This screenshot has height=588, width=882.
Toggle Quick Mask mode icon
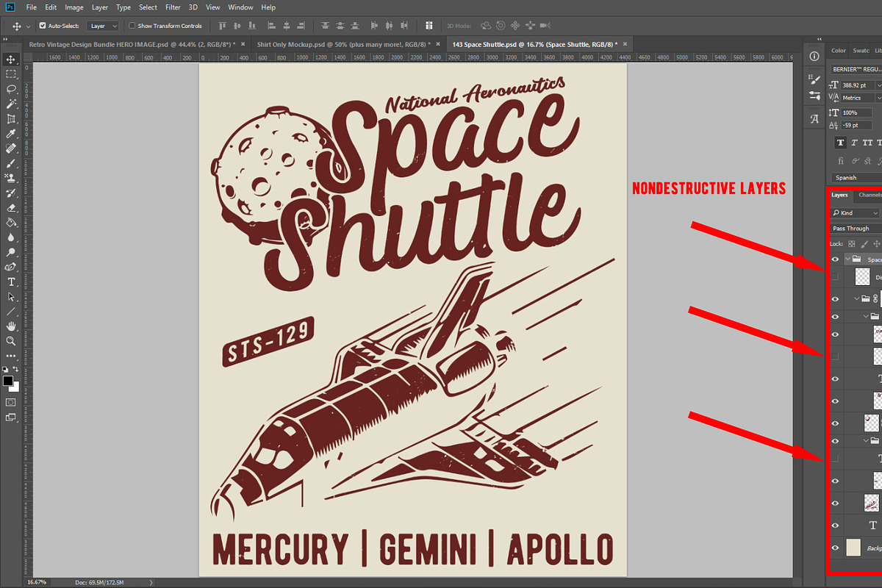pos(11,402)
